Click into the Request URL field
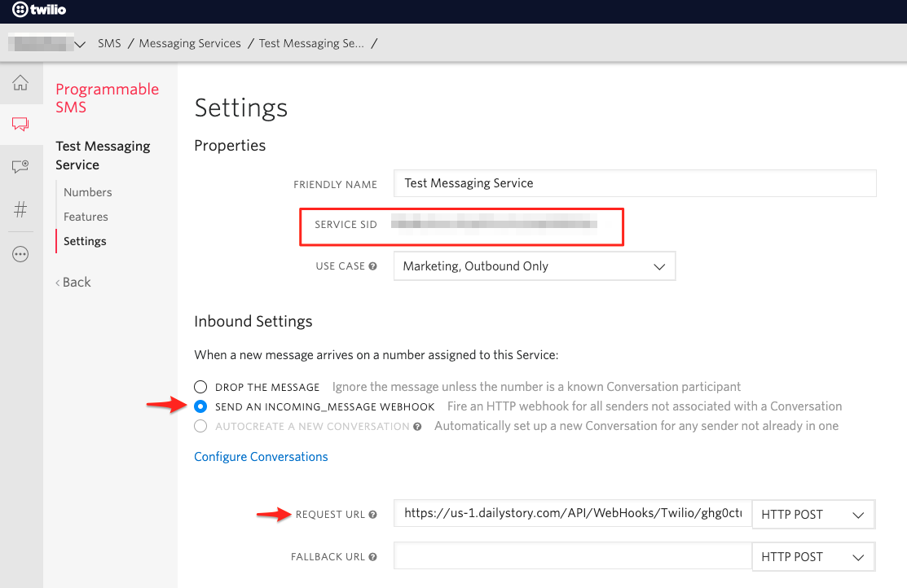The image size is (907, 588). click(x=573, y=513)
